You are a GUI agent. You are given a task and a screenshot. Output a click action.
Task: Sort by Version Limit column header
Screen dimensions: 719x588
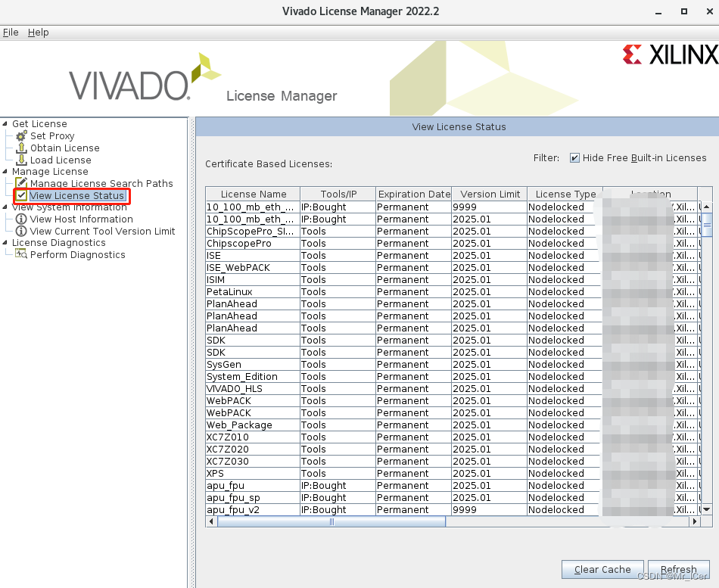click(x=490, y=194)
